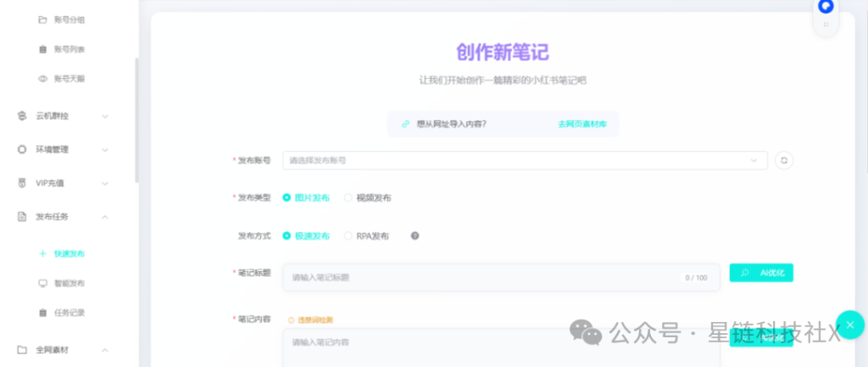868x367 pixels.
Task: Click the blue circle icon in the top floating widget
Action: point(826,7)
